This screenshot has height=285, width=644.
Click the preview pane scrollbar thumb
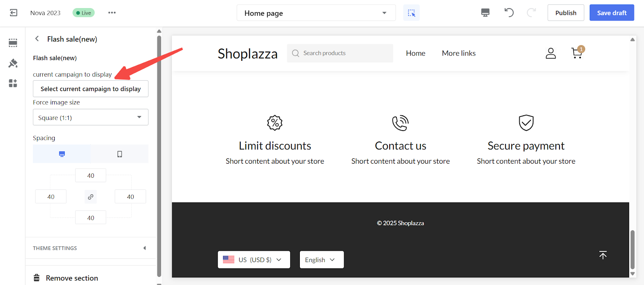(x=632, y=250)
